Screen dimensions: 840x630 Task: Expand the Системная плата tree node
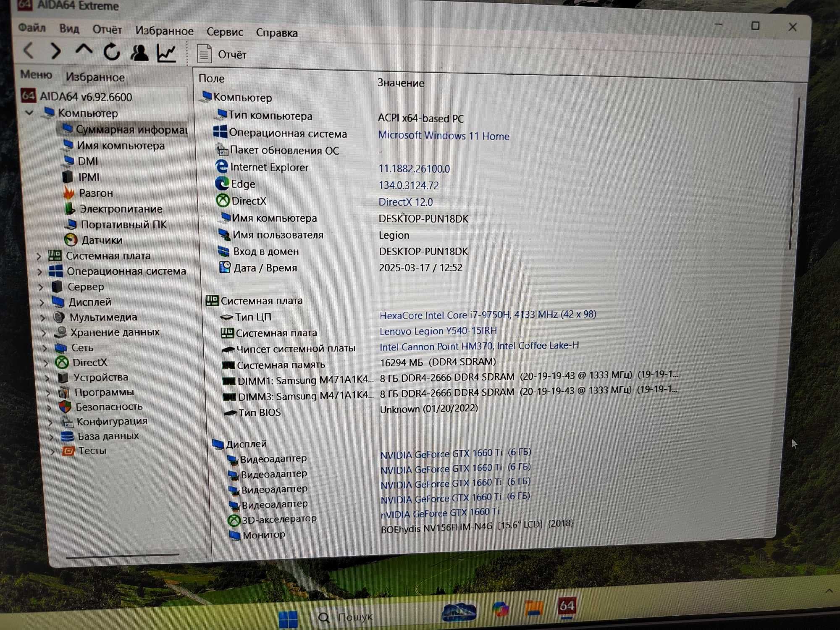point(39,256)
